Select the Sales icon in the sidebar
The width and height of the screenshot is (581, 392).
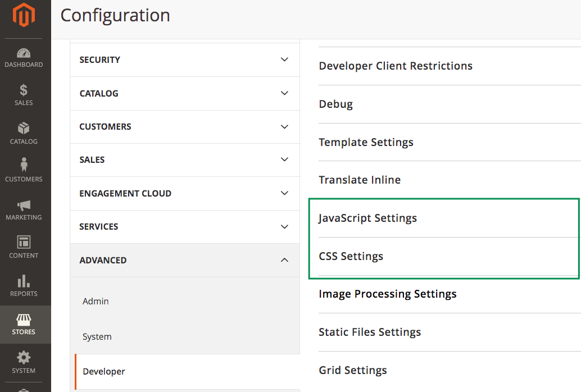pyautogui.click(x=24, y=95)
